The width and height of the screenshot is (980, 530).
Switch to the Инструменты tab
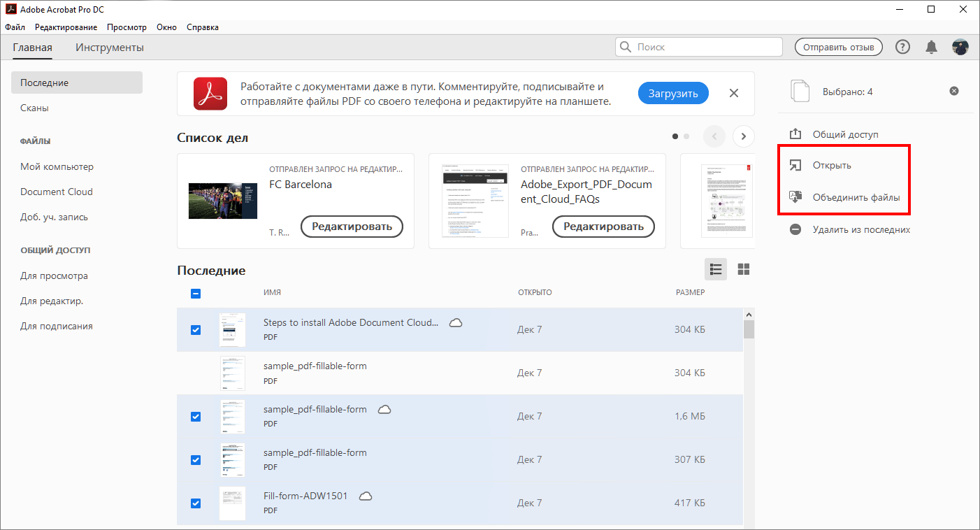point(110,48)
